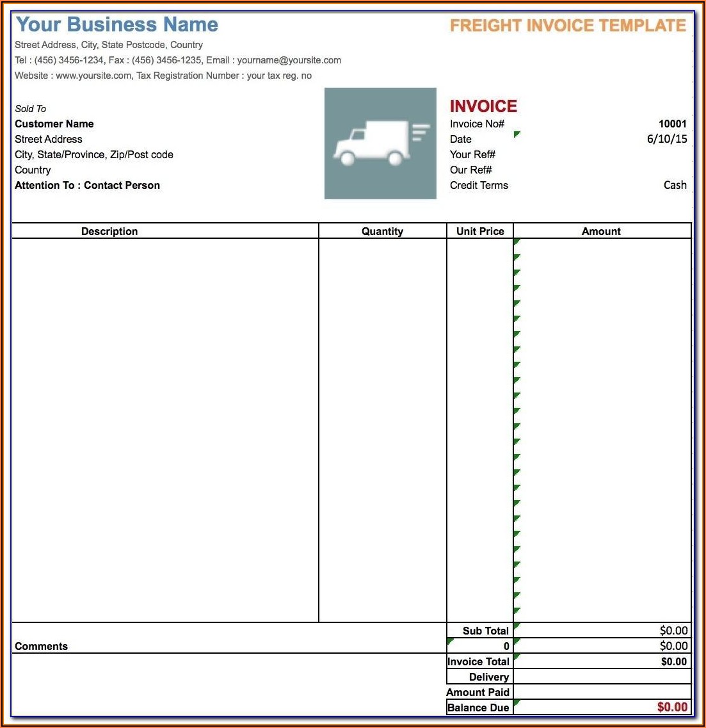Click the red Balance Due amount
The image size is (706, 728).
672,708
